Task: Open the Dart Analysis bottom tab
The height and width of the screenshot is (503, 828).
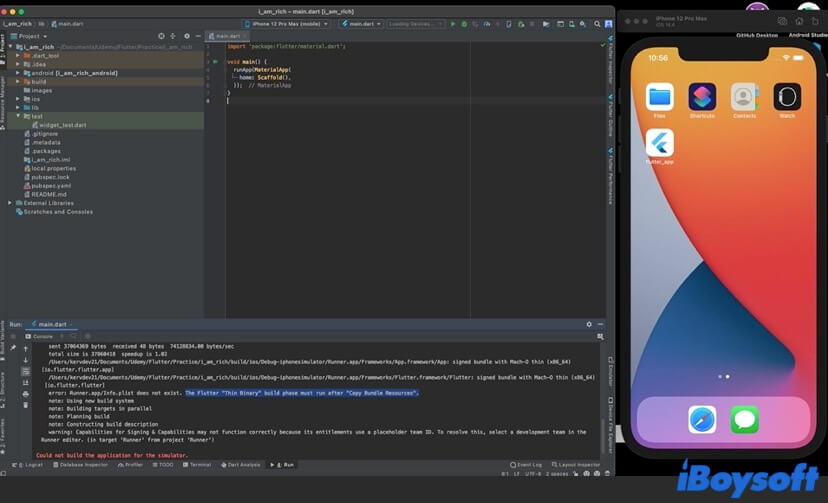Action: tap(241, 464)
